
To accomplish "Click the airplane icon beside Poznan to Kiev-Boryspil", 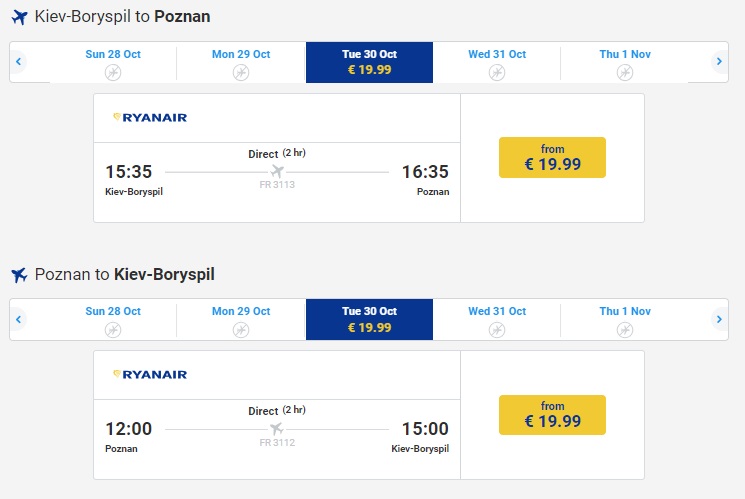I will tap(18, 274).
